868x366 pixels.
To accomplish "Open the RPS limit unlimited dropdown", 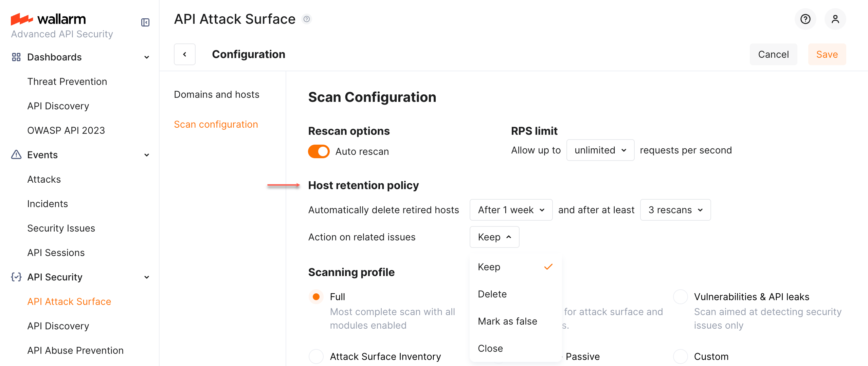I will (600, 150).
